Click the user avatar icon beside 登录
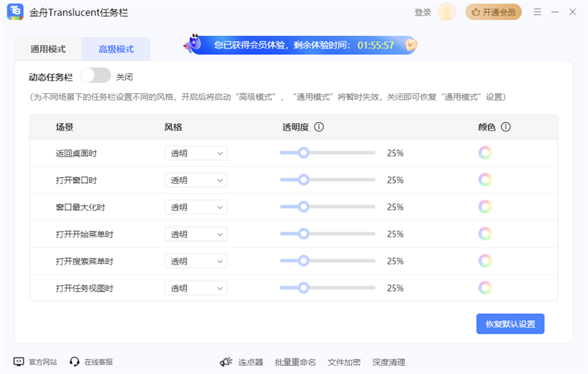This screenshot has width=588, height=374. click(x=446, y=12)
